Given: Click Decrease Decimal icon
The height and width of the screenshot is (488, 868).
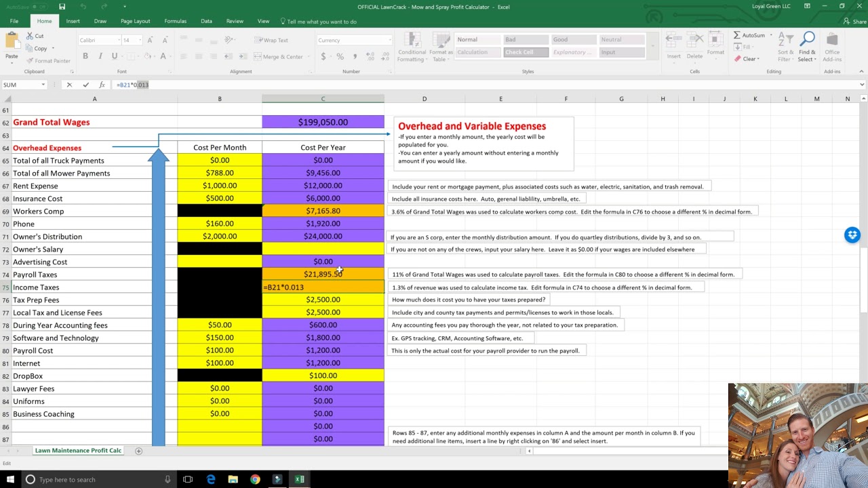Looking at the screenshot, I should (384, 56).
